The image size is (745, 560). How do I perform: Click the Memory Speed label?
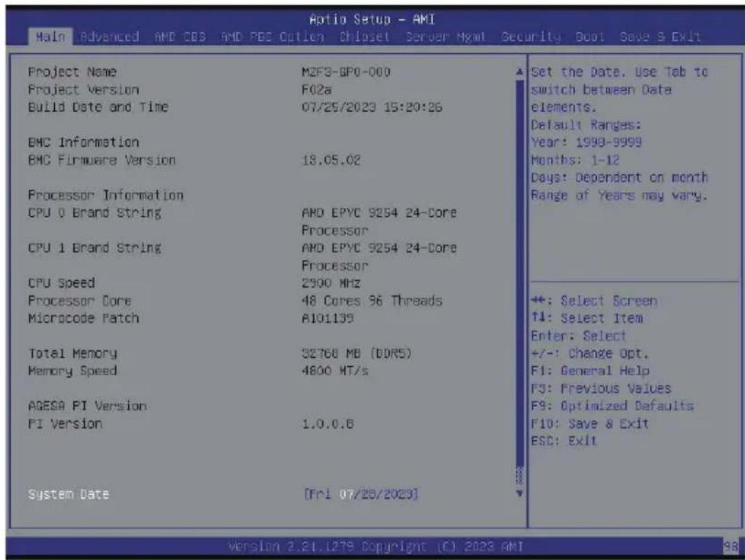[x=72, y=371]
